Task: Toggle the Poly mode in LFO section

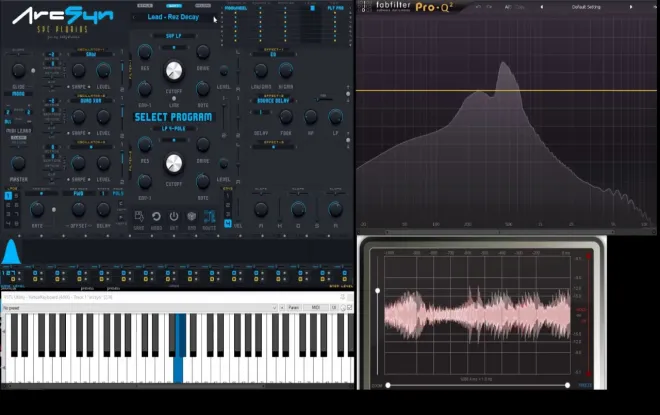Action: (x=118, y=193)
